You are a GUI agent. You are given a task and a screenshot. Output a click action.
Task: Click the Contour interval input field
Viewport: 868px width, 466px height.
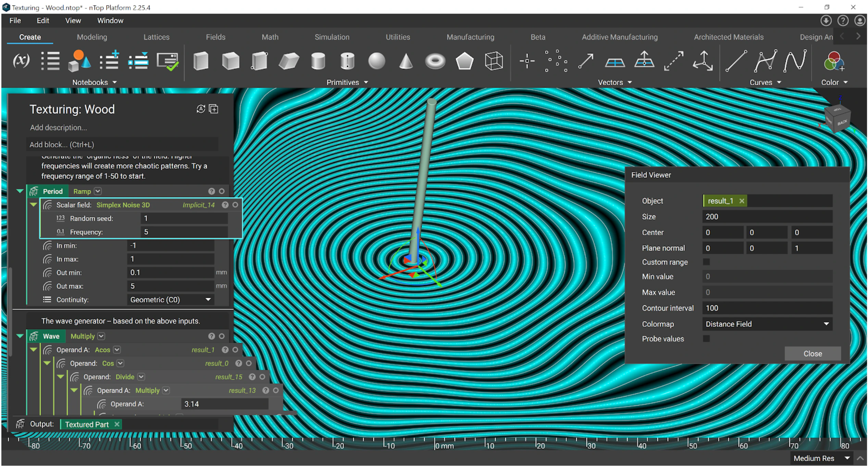(x=767, y=308)
